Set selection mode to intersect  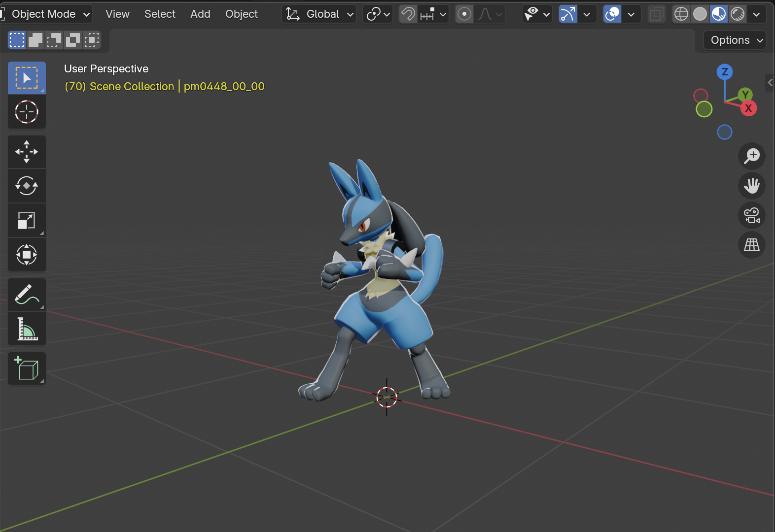pos(92,40)
